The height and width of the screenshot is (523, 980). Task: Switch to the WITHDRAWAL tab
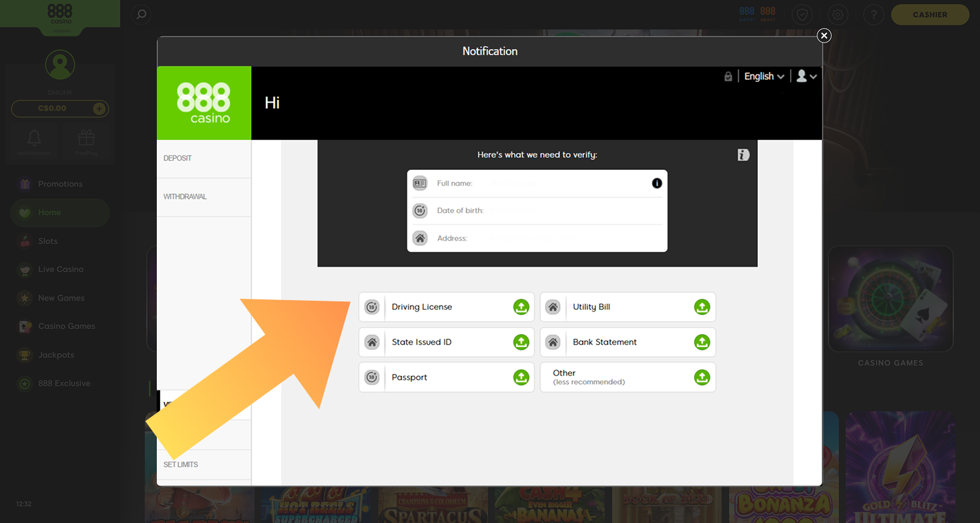(x=185, y=196)
